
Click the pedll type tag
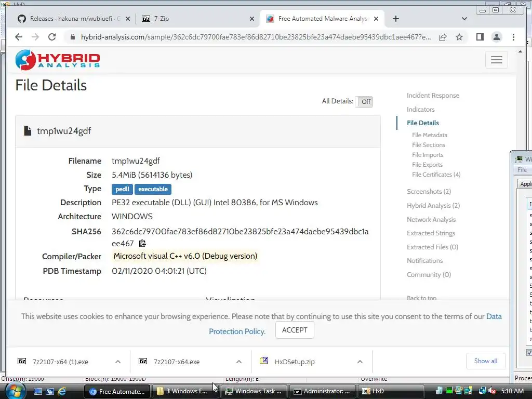(x=122, y=189)
